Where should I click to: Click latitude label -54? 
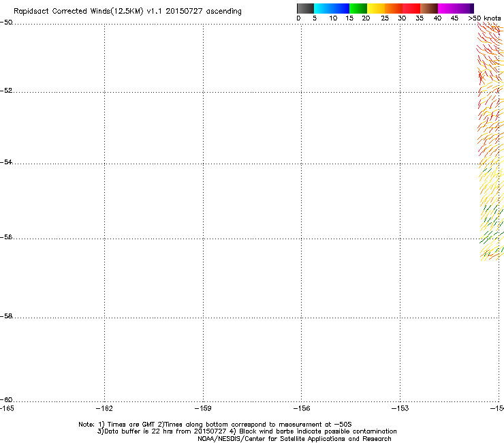tap(6, 162)
